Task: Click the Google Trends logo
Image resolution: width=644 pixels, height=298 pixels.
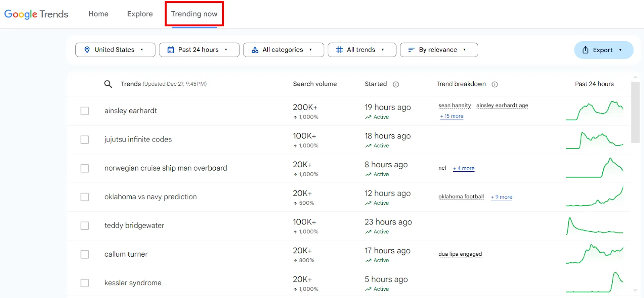Action: (36, 14)
